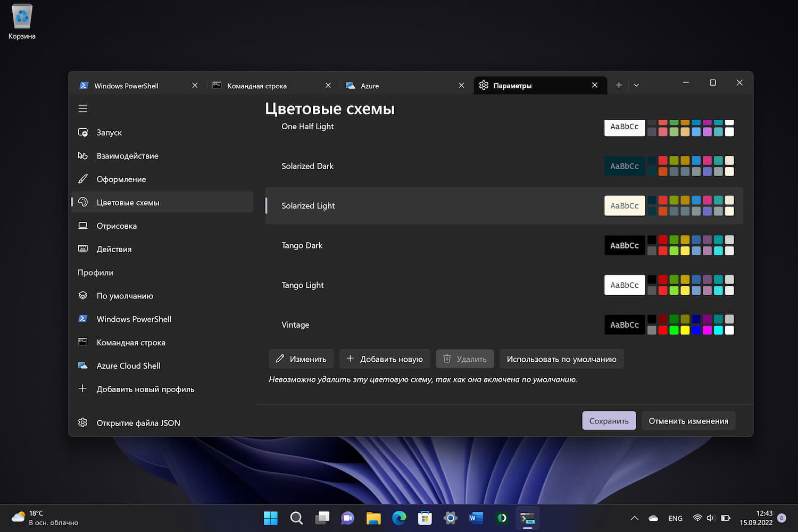Switch to the Azure tab

(370, 86)
